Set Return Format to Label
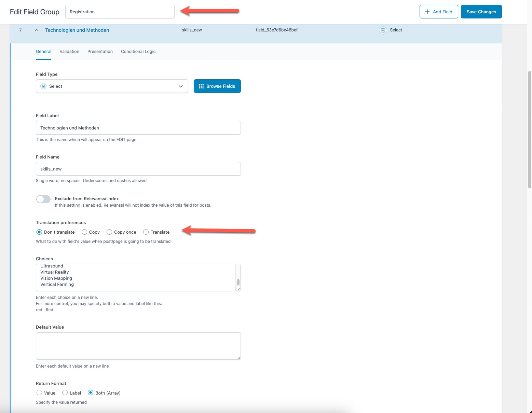The height and width of the screenshot is (413, 532). tap(65, 393)
